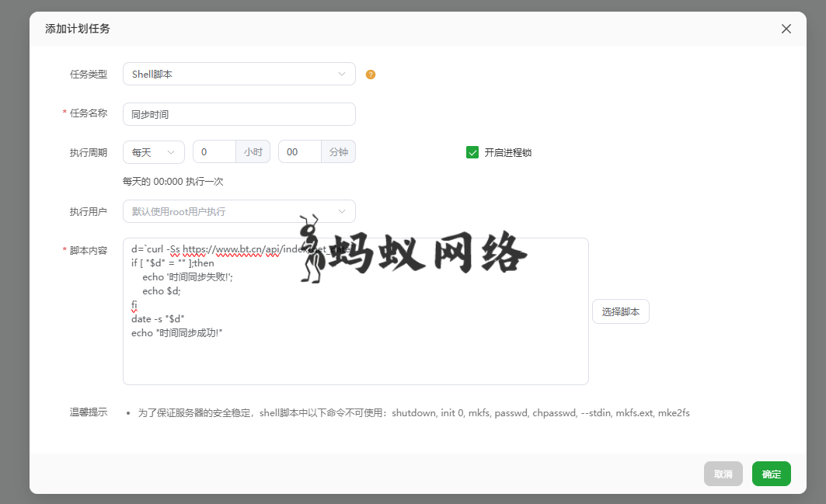Close the 添加计划任务 dialog with the X
826x504 pixels.
786,29
